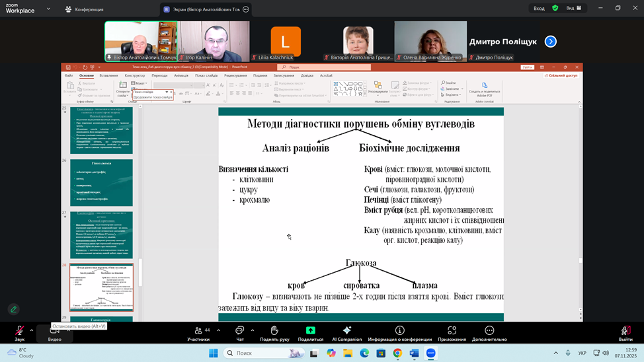Image resolution: width=644 pixels, height=362 pixels.
Task: Toggle the green annotation pencil button
Action: coord(13,309)
